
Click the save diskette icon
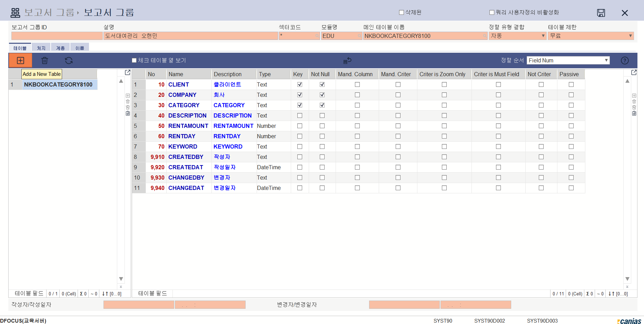[601, 13]
